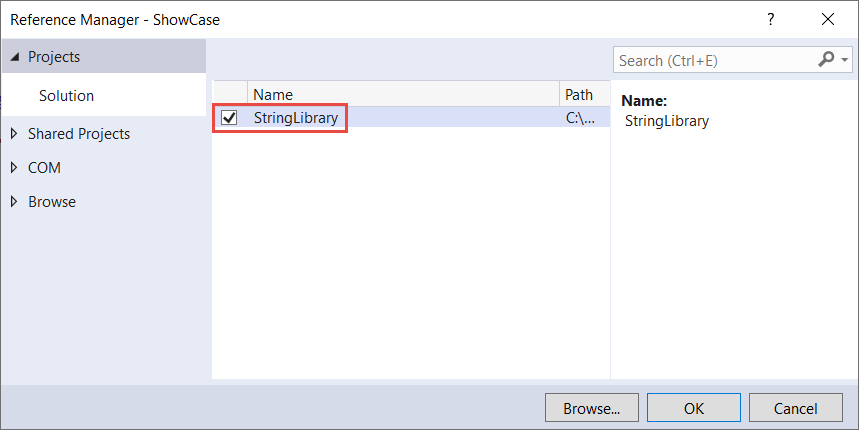Image resolution: width=859 pixels, height=430 pixels.
Task: Close the Reference Manager dialog
Action: pos(827,19)
